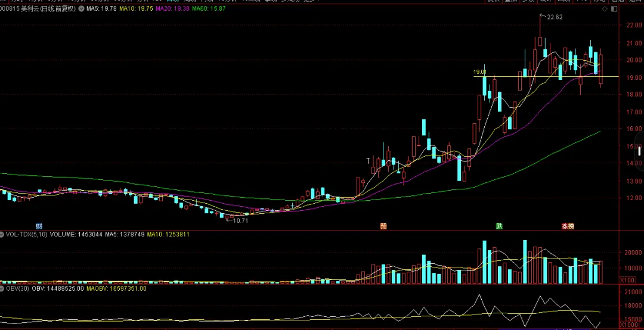This screenshot has width=644, height=330.
Task: Click the 20000 volume axis label
Action: [631, 253]
